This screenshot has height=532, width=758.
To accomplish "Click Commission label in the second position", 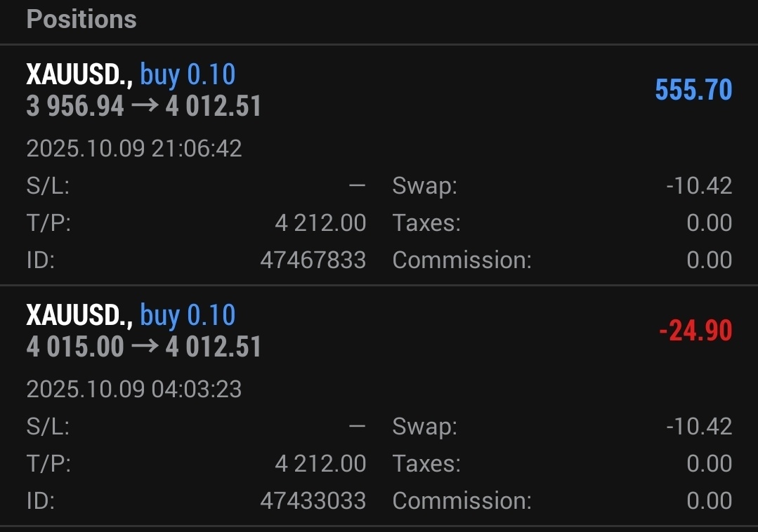I will tap(462, 501).
